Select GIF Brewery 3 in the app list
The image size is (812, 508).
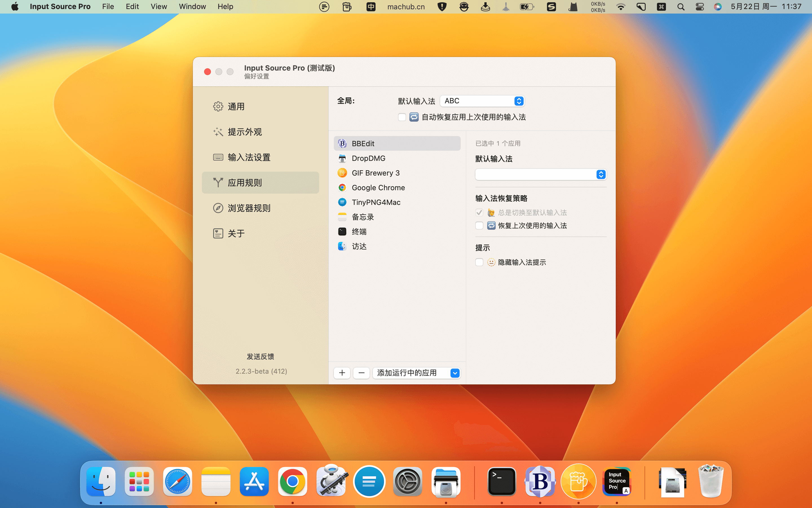pyautogui.click(x=397, y=173)
